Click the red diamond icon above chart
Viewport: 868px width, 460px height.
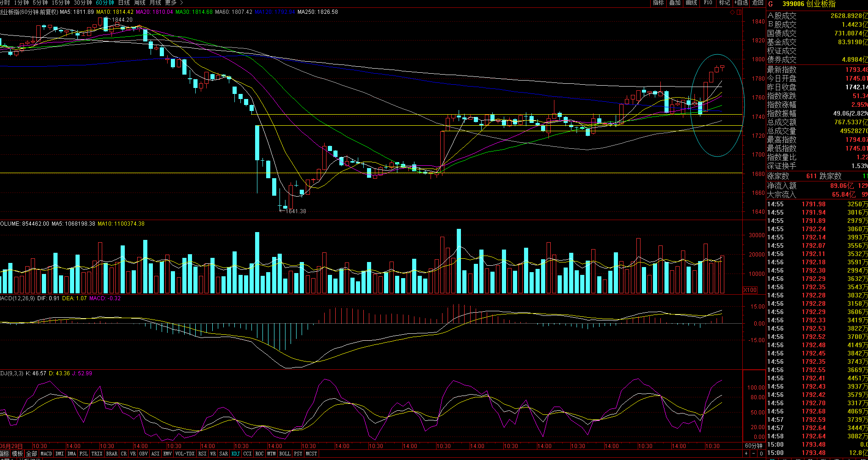point(733,12)
